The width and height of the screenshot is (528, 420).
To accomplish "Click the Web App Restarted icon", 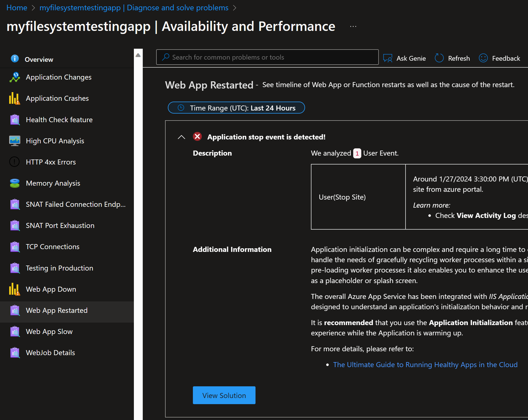I will coord(15,311).
